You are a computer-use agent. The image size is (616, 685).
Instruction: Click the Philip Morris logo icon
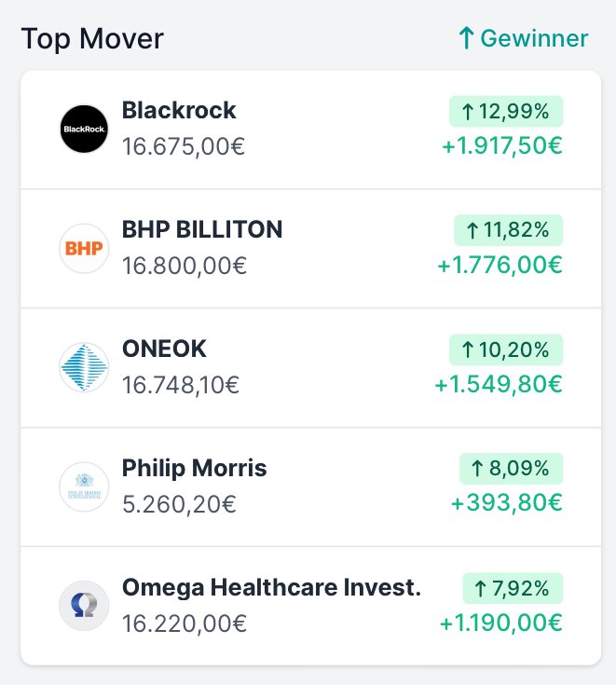(x=84, y=486)
